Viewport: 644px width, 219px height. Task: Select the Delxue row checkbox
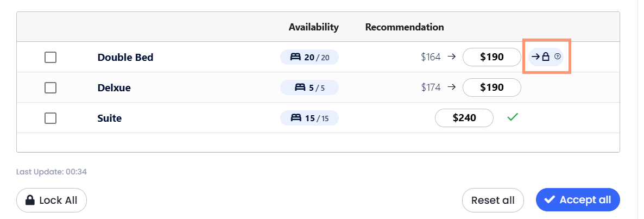[x=50, y=87]
